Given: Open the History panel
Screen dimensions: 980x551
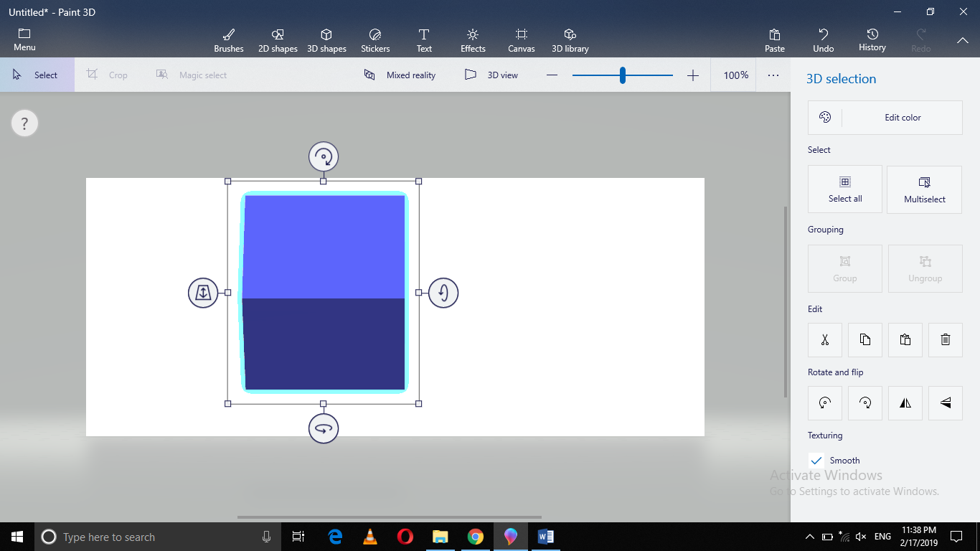Looking at the screenshot, I should click(x=872, y=39).
